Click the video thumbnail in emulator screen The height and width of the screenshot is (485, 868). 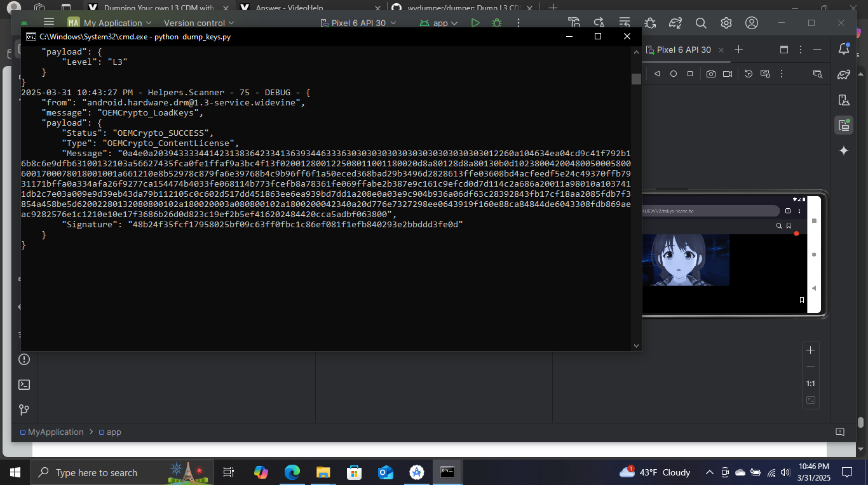pos(686,260)
